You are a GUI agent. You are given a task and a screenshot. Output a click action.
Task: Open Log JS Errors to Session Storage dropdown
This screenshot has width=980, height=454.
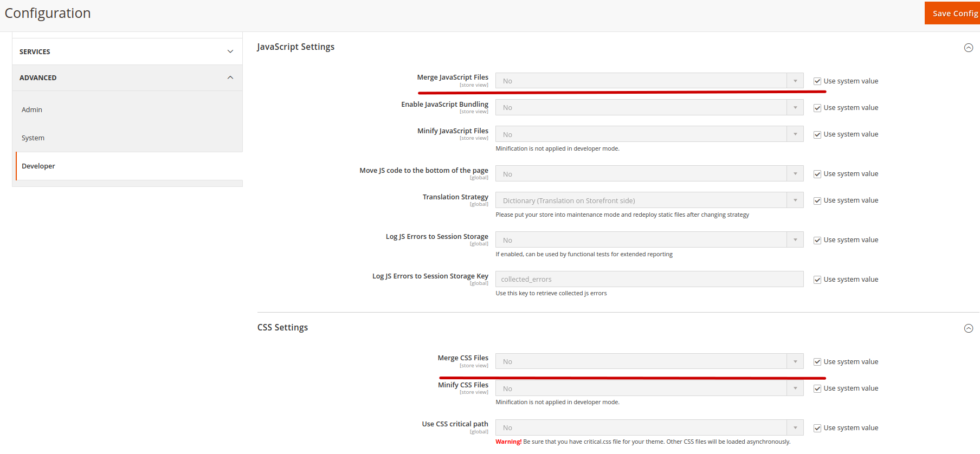tap(648, 240)
